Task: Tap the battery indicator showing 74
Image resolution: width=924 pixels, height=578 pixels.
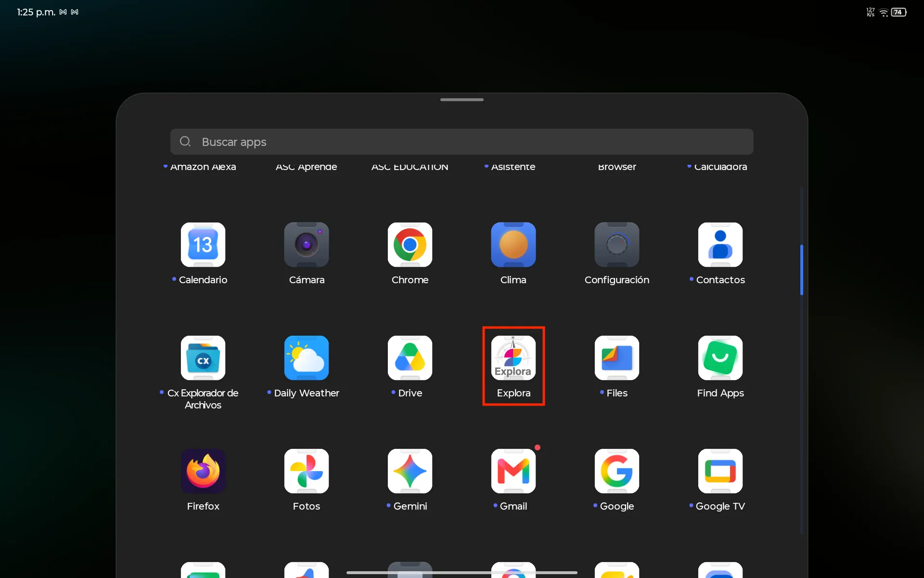Action: [x=898, y=12]
